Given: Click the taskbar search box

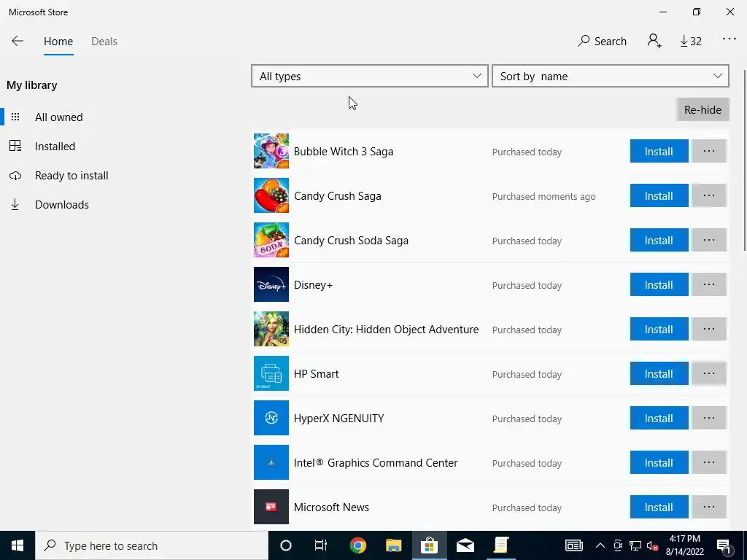Looking at the screenshot, I should [152, 545].
